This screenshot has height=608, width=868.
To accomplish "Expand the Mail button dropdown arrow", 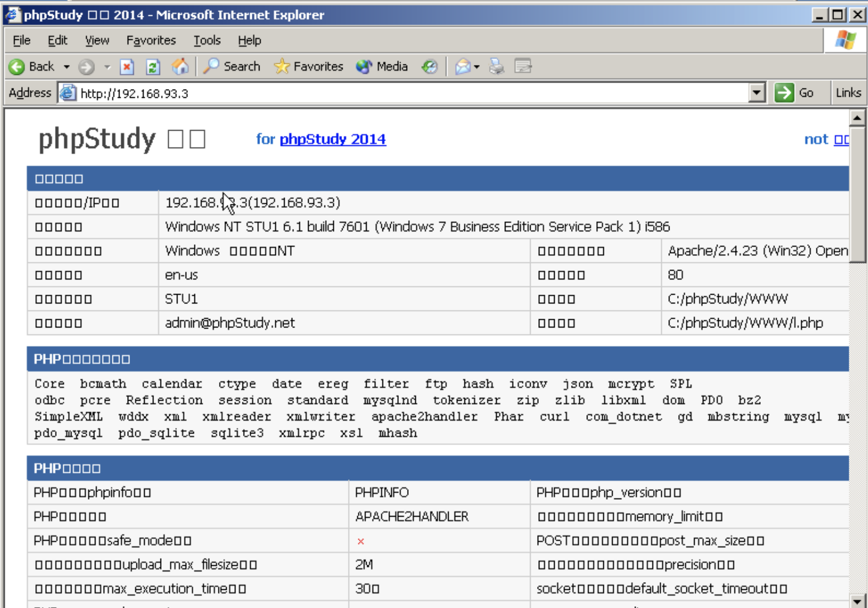I will pyautogui.click(x=477, y=67).
